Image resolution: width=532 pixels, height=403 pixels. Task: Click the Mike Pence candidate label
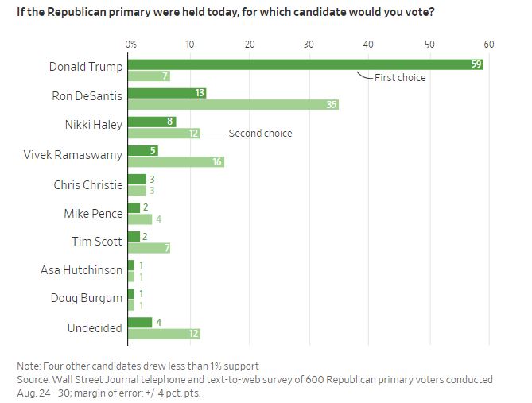[x=93, y=213]
